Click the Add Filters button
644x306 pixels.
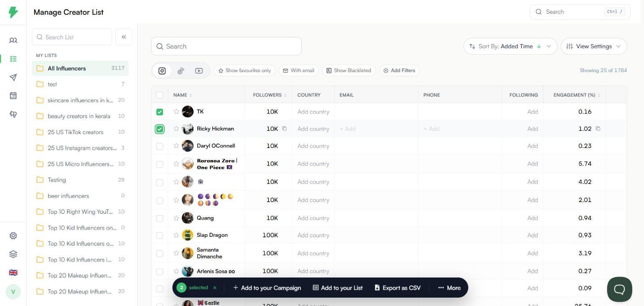click(399, 70)
